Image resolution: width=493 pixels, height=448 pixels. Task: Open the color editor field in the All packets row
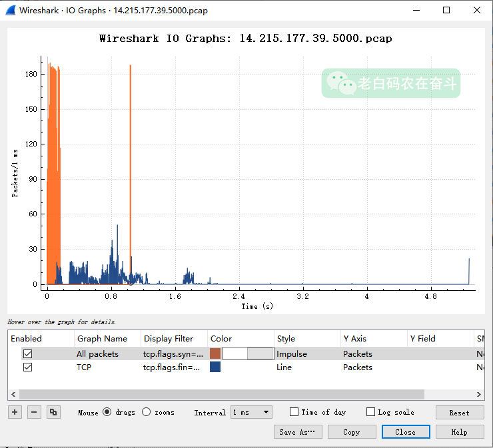[x=248, y=353]
